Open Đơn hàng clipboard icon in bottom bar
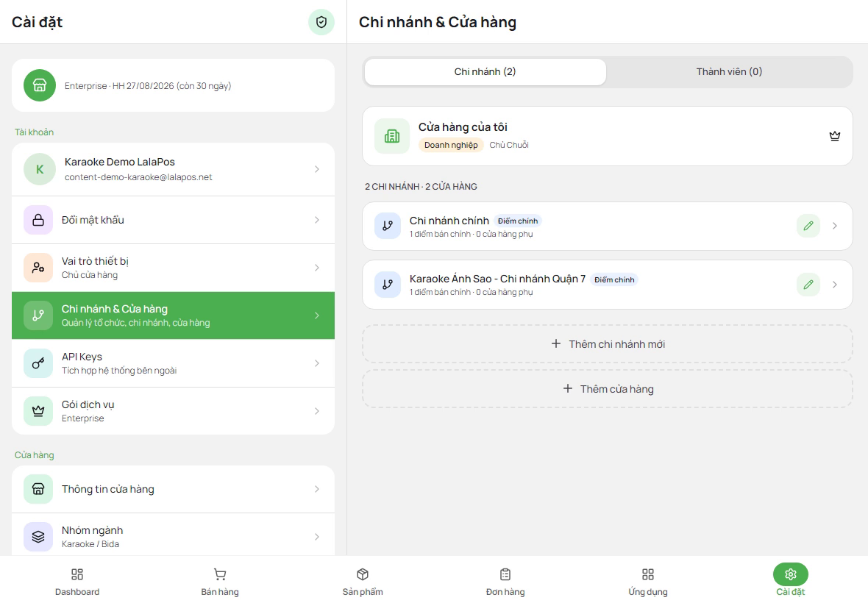Viewport: 868px width, 603px height. point(505,574)
